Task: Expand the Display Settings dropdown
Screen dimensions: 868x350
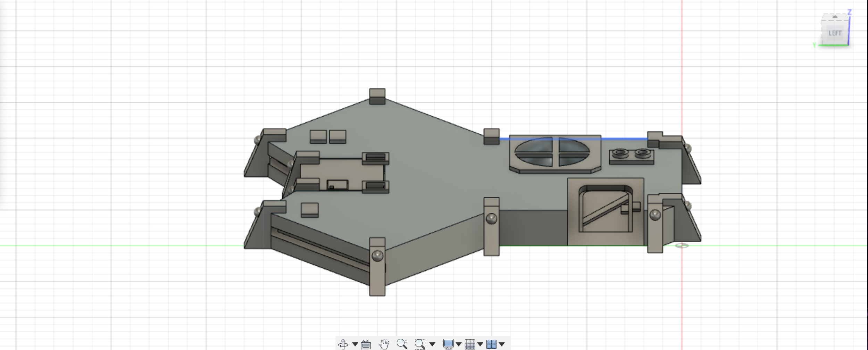Action: 459,344
